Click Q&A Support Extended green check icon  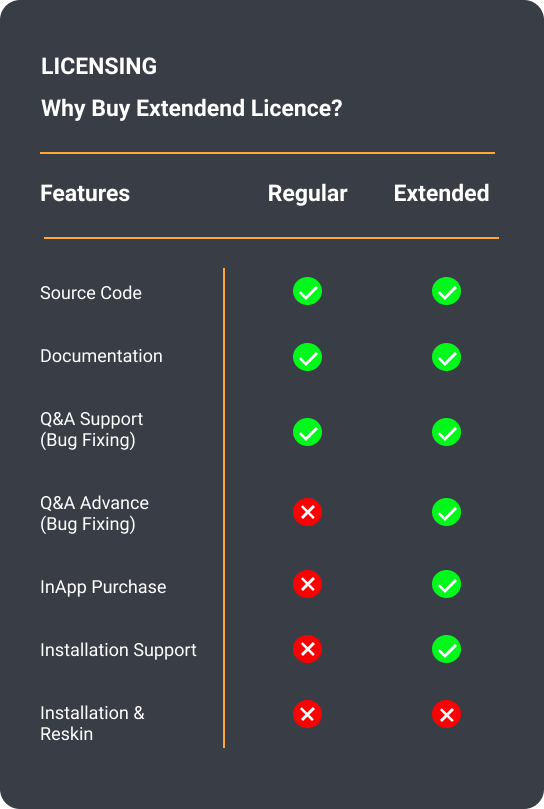[x=446, y=432]
